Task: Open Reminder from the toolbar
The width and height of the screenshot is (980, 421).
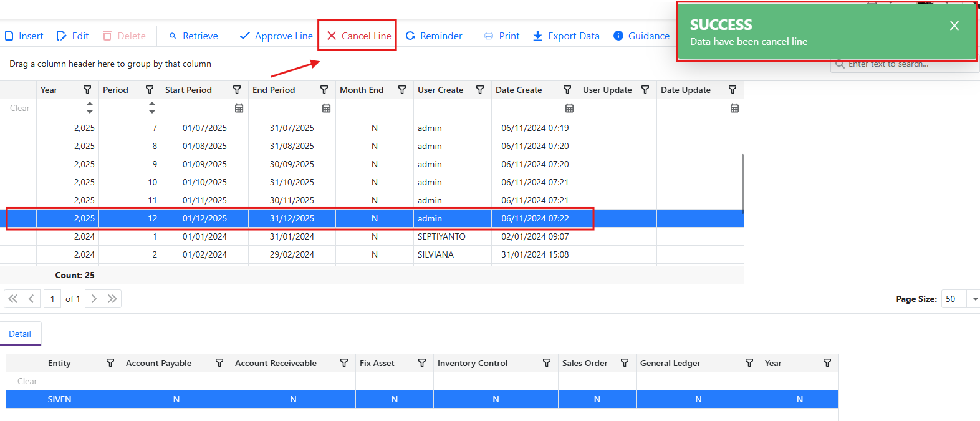Action: coord(434,36)
